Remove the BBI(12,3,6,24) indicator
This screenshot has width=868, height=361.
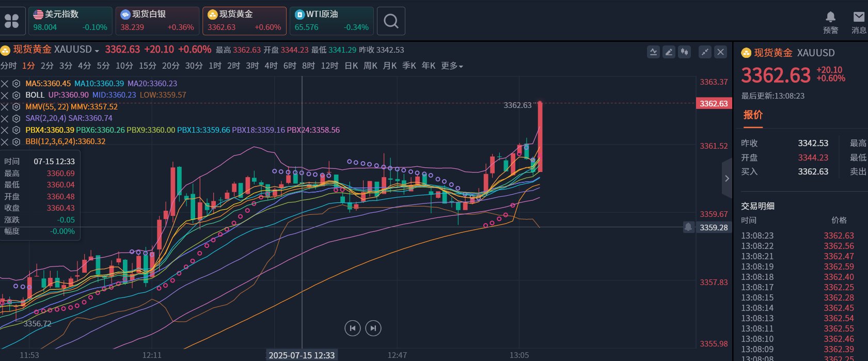tap(5, 142)
